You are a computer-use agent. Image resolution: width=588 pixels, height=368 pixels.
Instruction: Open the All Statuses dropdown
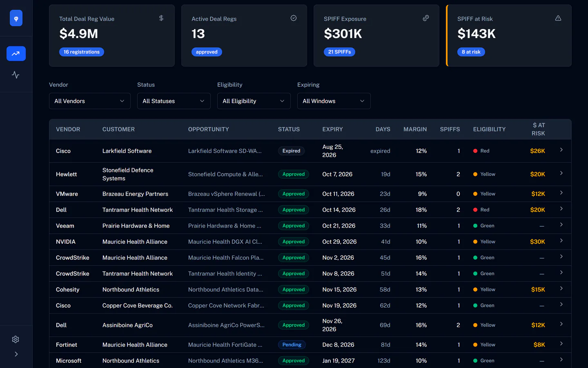(174, 101)
